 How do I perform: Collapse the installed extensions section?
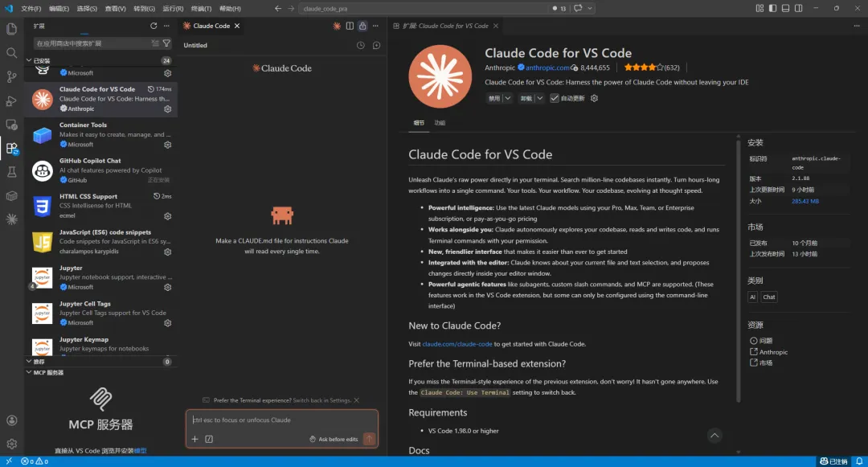click(29, 60)
